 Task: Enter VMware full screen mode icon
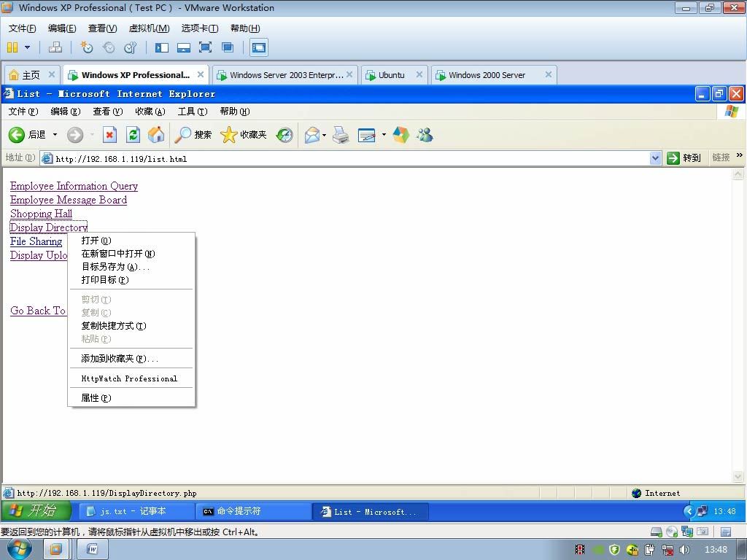coord(205,47)
